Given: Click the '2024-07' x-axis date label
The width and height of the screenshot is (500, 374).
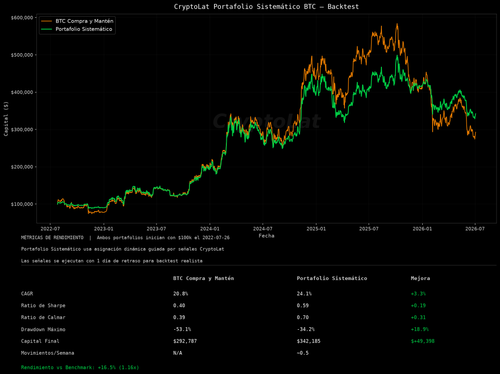Looking at the screenshot, I should pyautogui.click(x=263, y=229).
